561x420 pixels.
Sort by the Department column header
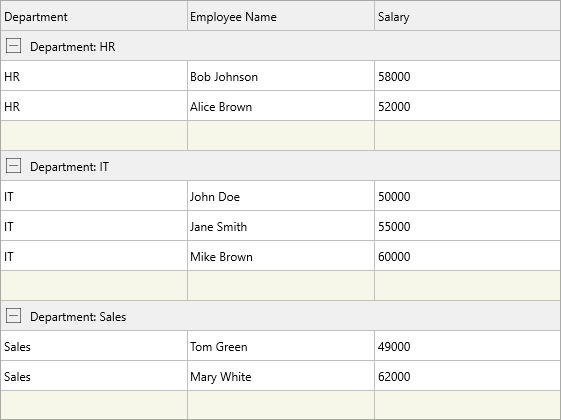(x=94, y=16)
